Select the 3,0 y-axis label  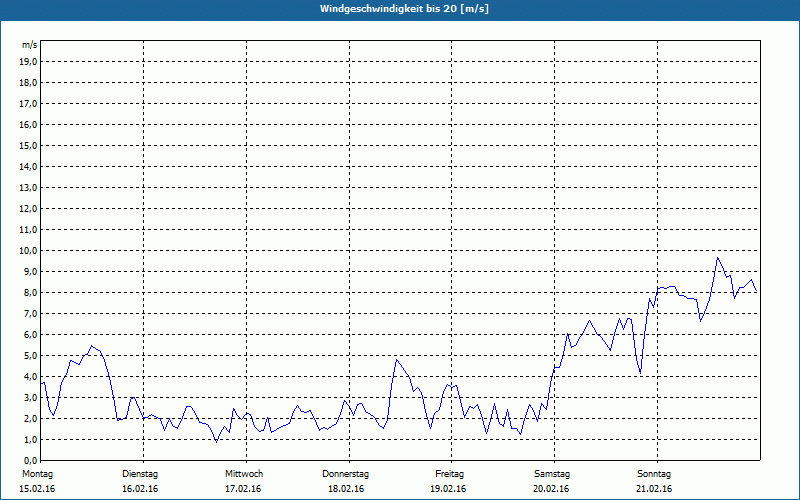[x=30, y=397]
